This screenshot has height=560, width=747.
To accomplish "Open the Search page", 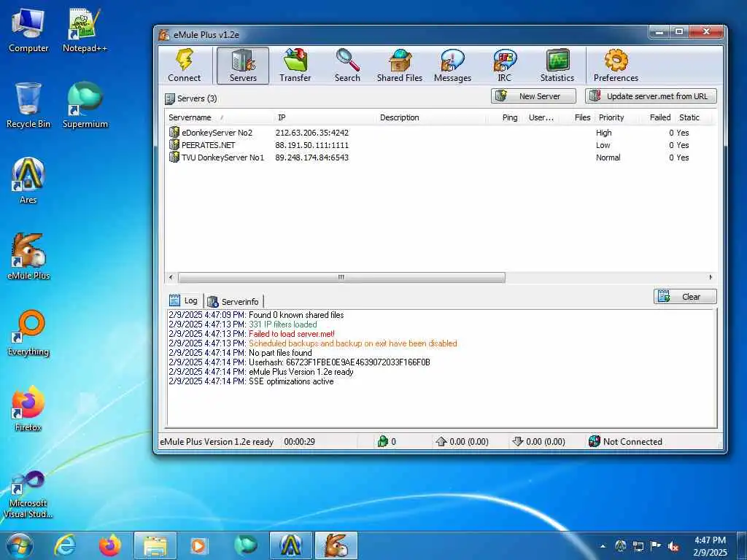I will [347, 66].
